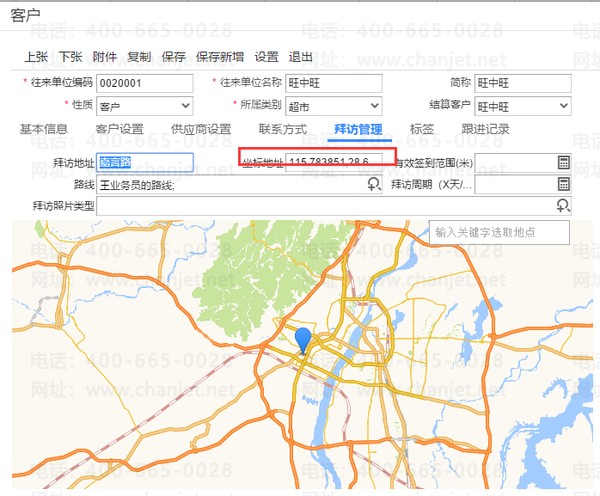Click 保存新增 button

[220, 57]
